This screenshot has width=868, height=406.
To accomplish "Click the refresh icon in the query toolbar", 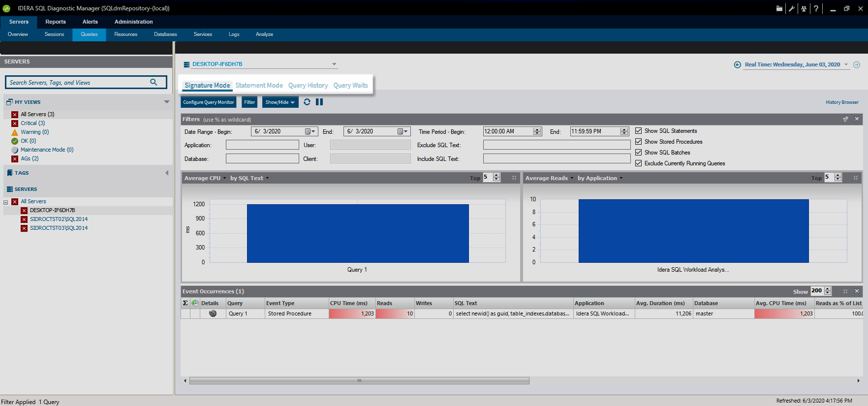I will tap(307, 102).
